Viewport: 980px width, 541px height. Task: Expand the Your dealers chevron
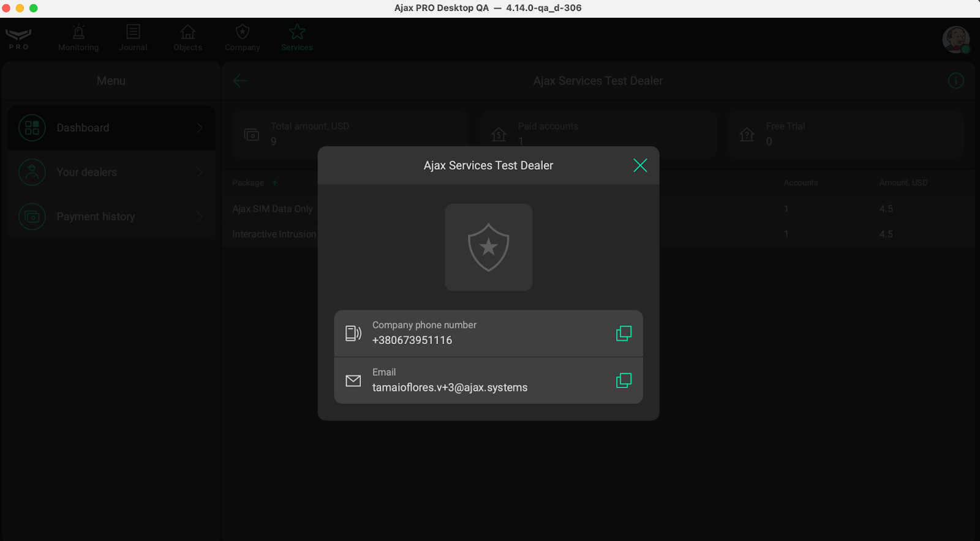tap(200, 173)
